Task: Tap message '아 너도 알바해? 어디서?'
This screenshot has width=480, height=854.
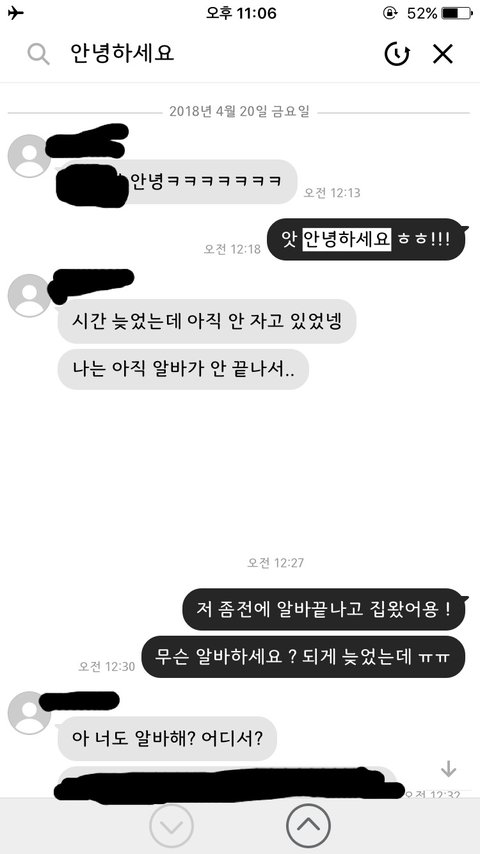Action: pyautogui.click(x=167, y=739)
